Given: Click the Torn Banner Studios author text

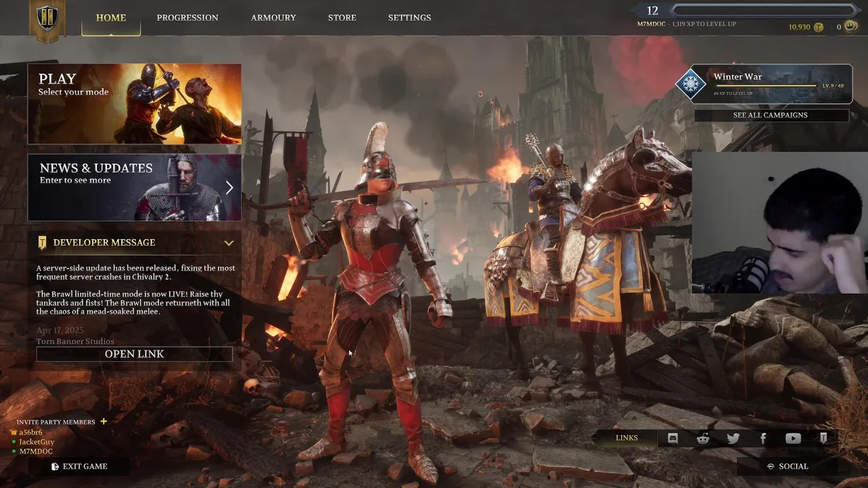Looking at the screenshot, I should (75, 342).
